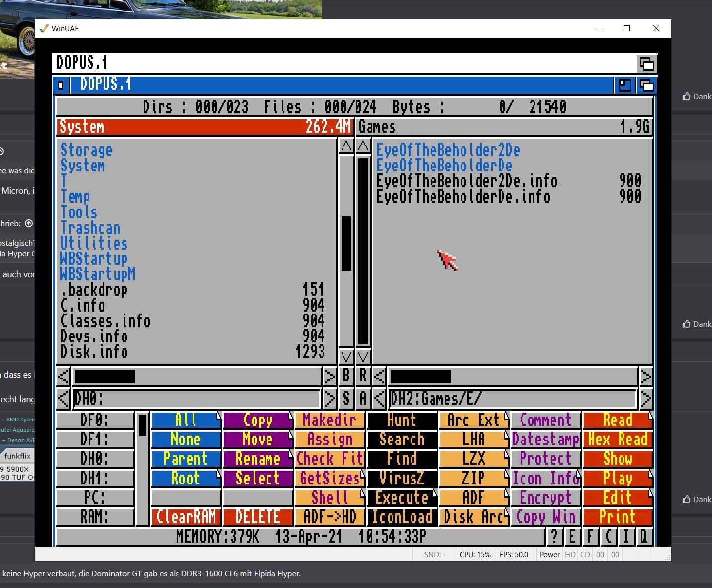
Task: Select the DF0: drive button
Action: click(x=95, y=420)
